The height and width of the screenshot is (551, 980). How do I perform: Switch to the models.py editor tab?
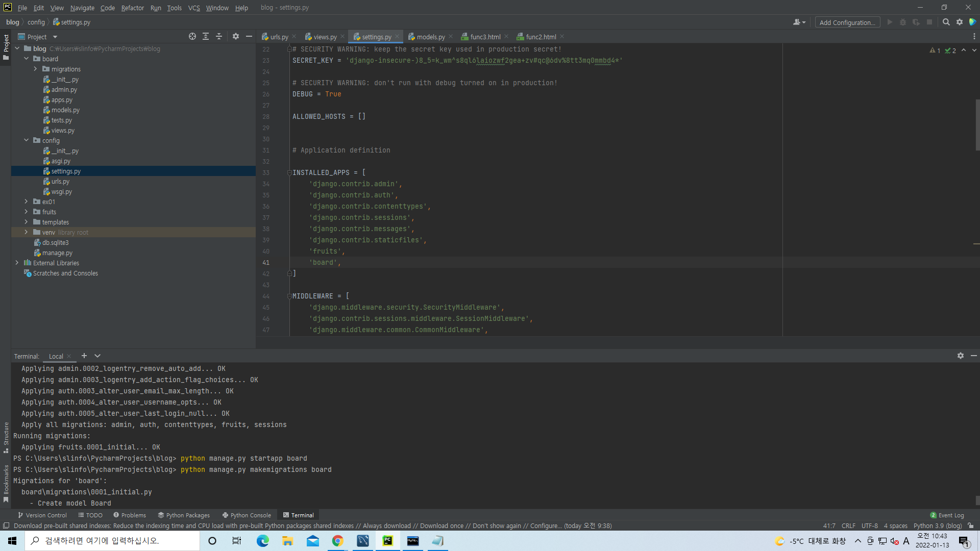click(430, 37)
